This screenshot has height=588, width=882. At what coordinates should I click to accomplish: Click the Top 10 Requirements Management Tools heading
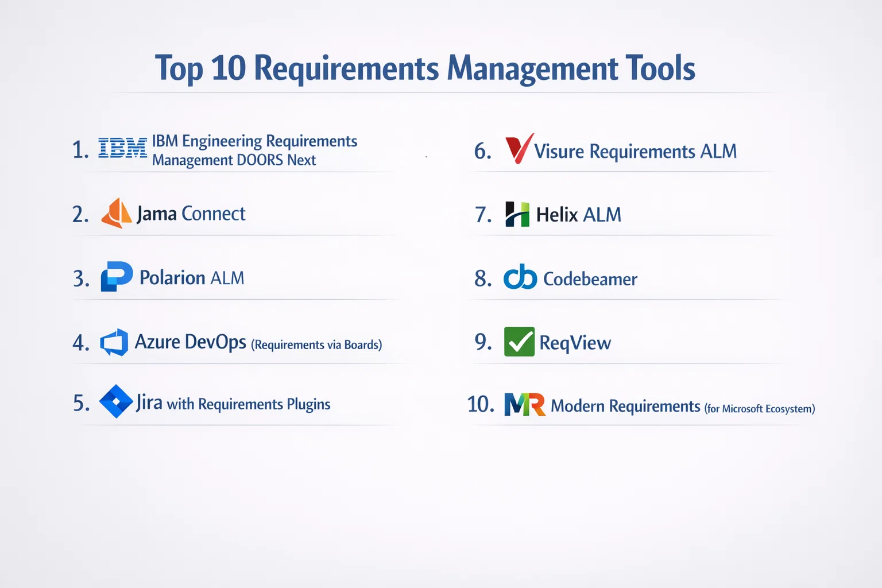(x=425, y=68)
